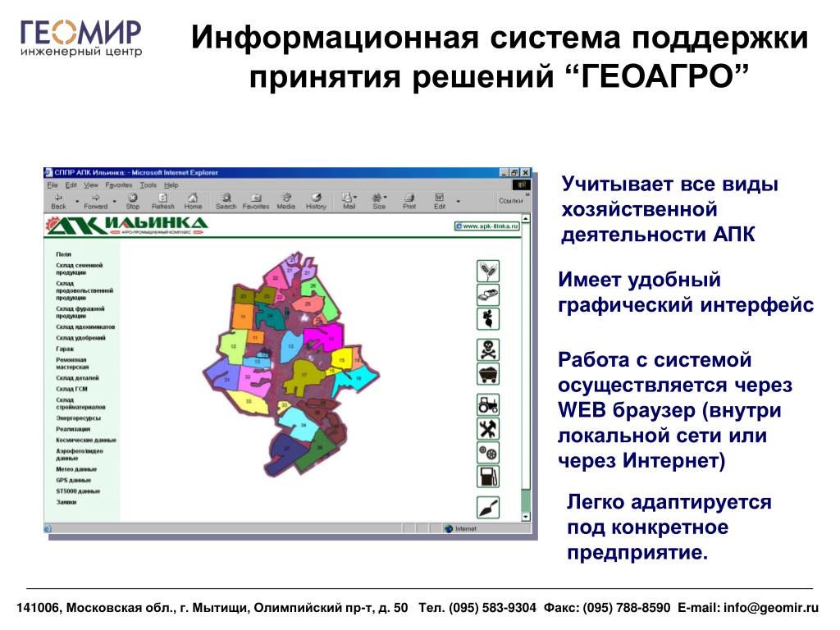Open the File menu

click(52, 185)
